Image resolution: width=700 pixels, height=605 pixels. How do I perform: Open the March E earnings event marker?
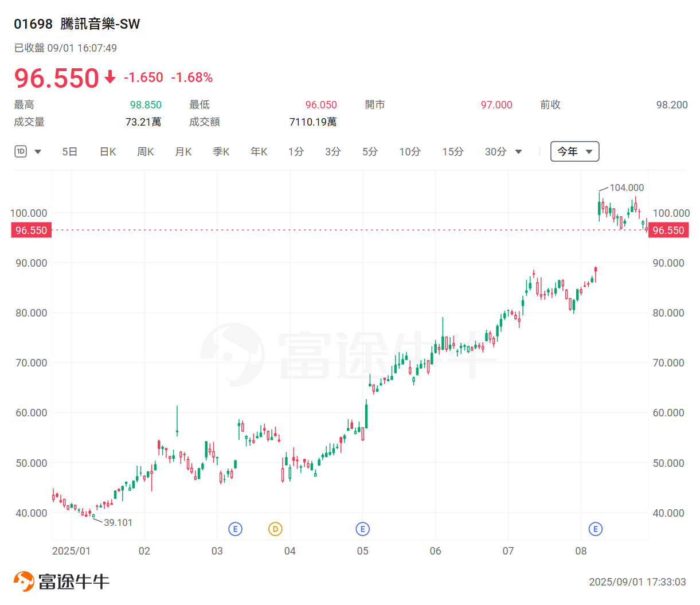point(236,529)
